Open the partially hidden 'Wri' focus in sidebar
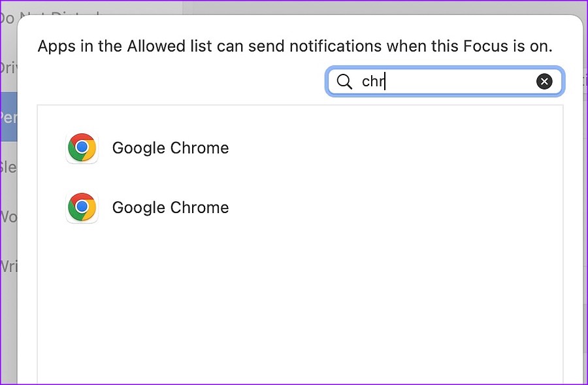 (8, 267)
